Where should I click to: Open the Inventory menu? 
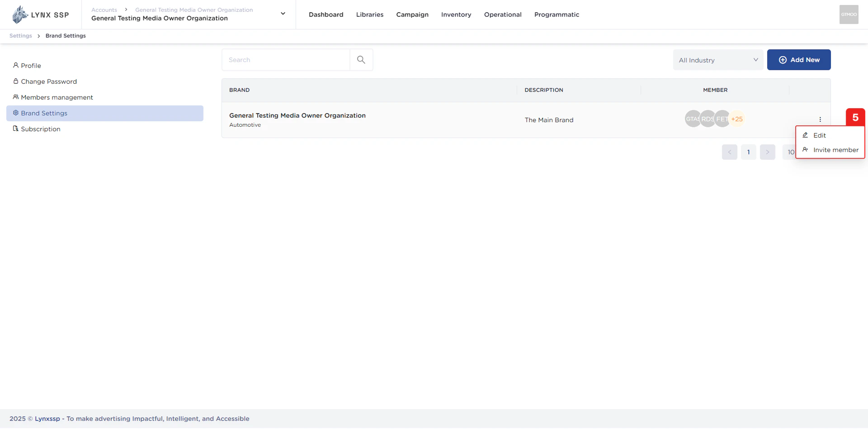pyautogui.click(x=456, y=14)
